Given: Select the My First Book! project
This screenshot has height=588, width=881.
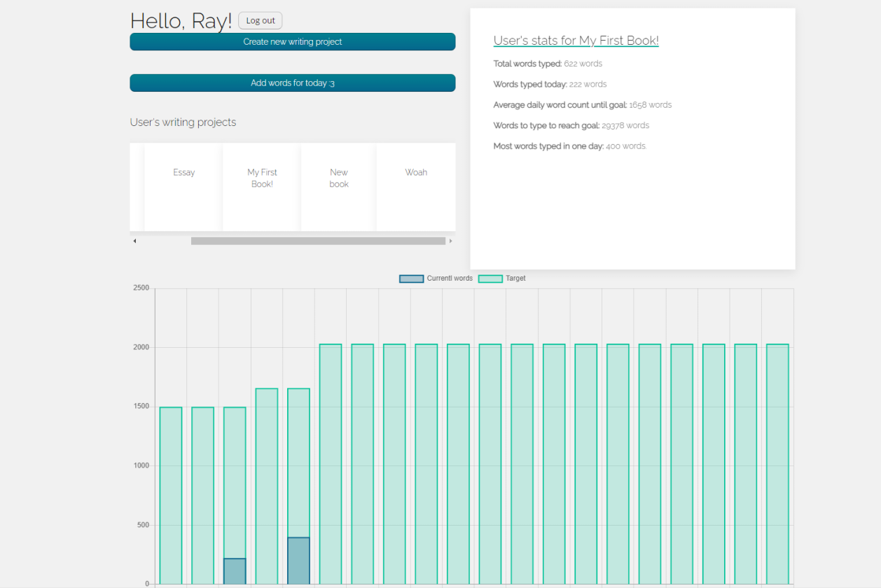Looking at the screenshot, I should (x=262, y=187).
